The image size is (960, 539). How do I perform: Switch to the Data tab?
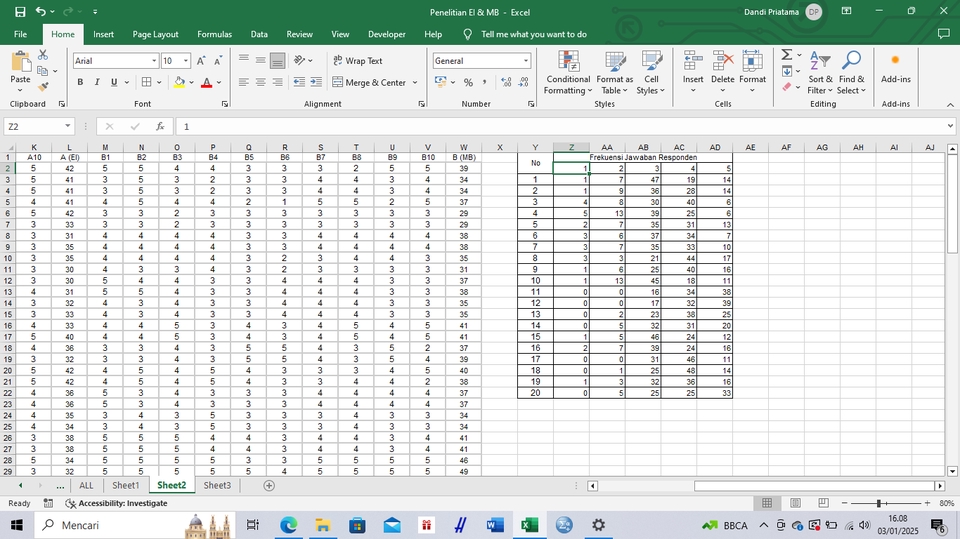click(x=259, y=34)
